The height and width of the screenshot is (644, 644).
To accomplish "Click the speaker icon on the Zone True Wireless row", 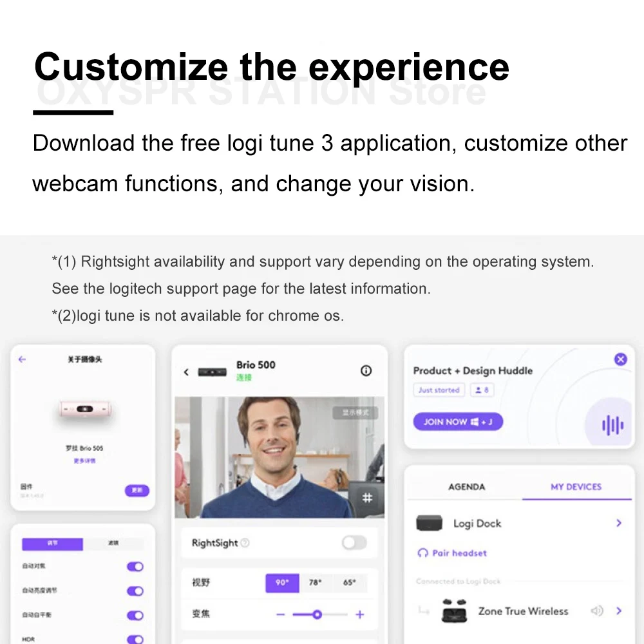I will tap(597, 611).
